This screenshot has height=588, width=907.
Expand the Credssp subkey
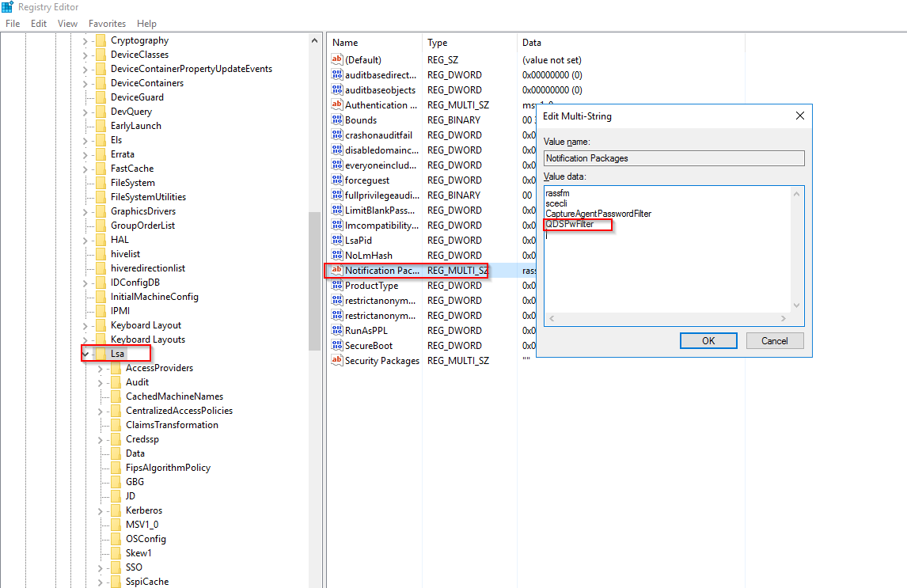[100, 439]
